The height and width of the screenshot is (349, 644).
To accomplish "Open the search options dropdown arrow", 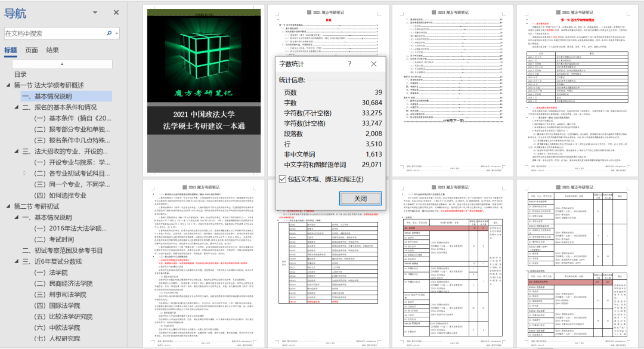I will point(117,33).
